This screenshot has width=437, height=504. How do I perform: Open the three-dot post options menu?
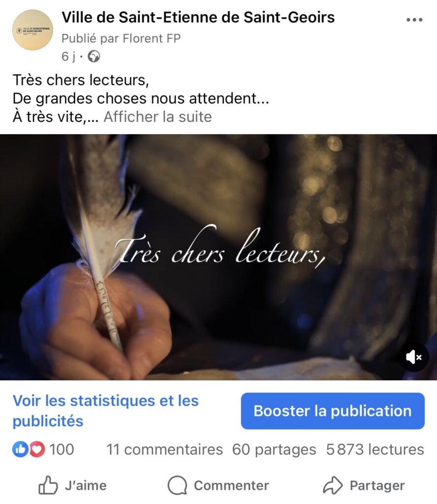point(414,20)
